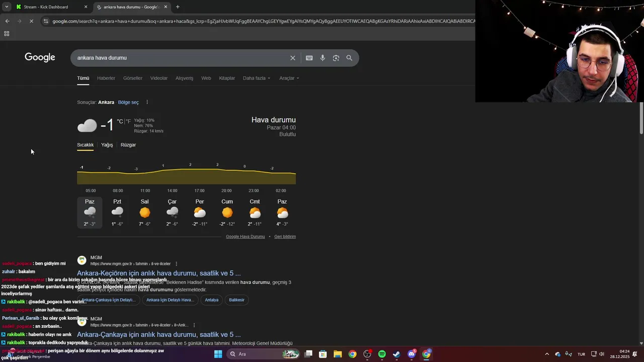This screenshot has width=644, height=362.
Task: Select the Çar forecast day
Action: click(x=172, y=212)
